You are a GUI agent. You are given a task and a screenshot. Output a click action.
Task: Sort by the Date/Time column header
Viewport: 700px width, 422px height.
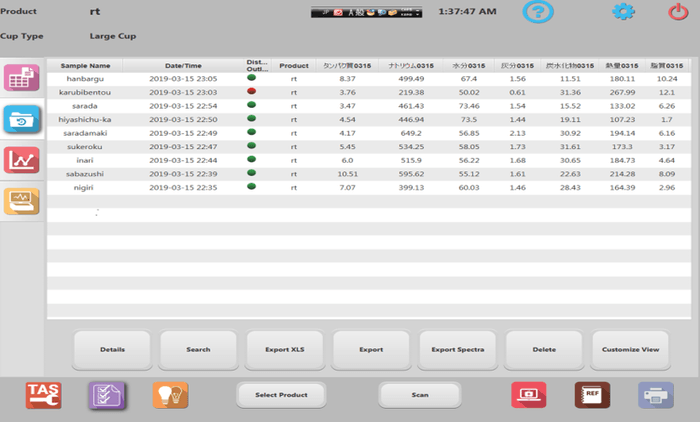coord(182,65)
